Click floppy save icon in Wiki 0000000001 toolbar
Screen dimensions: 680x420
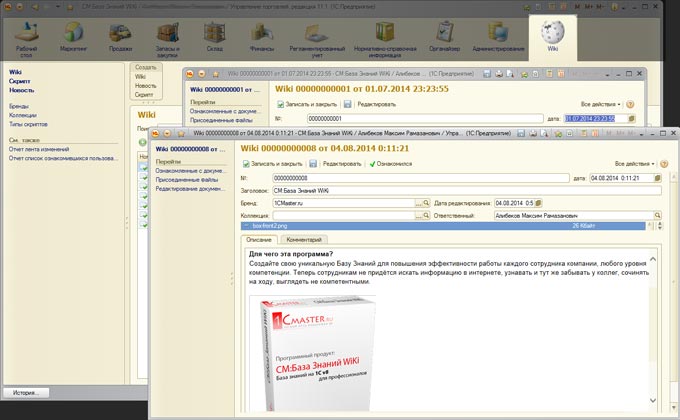pyautogui.click(x=347, y=104)
